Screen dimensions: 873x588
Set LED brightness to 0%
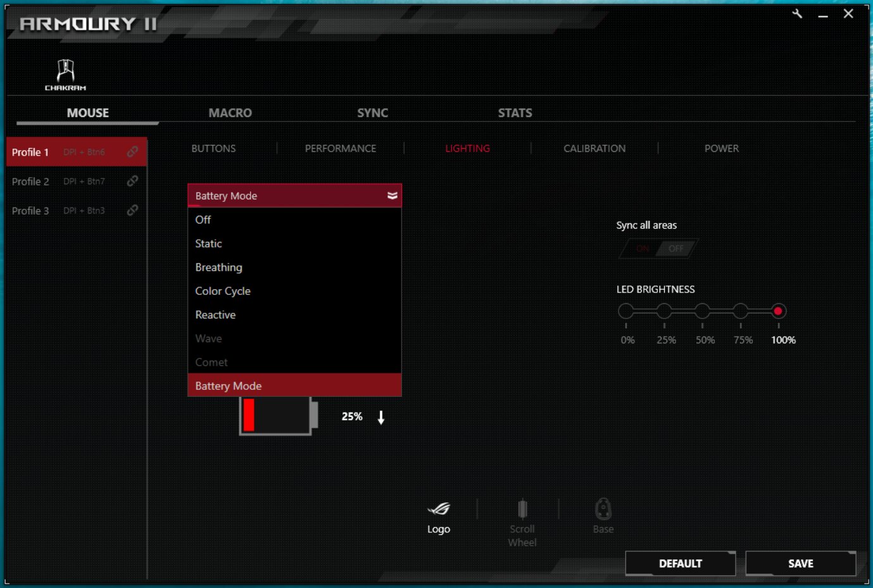(x=626, y=311)
